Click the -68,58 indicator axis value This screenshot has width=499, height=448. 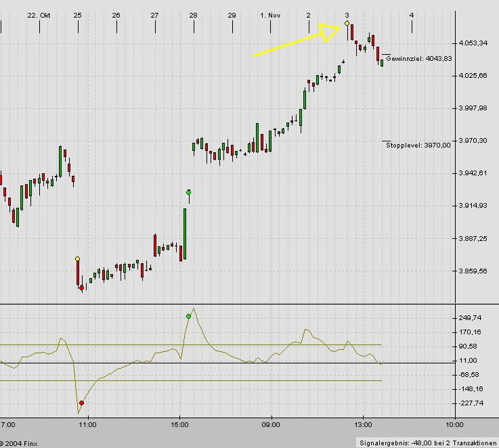pyautogui.click(x=469, y=375)
